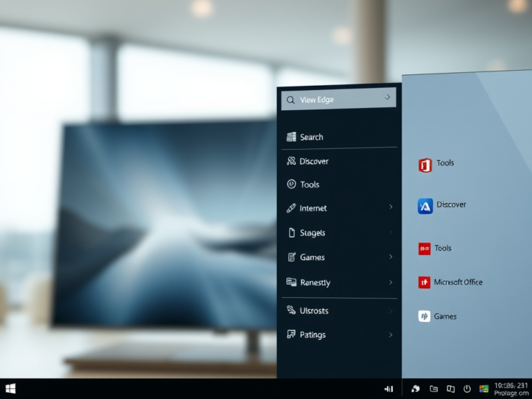Open the folder icon in the taskbar tray
Viewport: 532px width, 399px height.
pos(434,389)
